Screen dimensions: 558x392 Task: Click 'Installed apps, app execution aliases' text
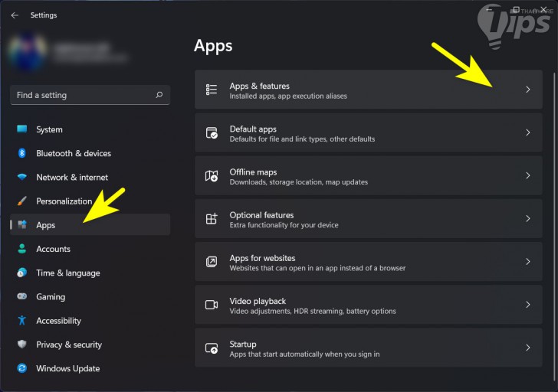[288, 96]
